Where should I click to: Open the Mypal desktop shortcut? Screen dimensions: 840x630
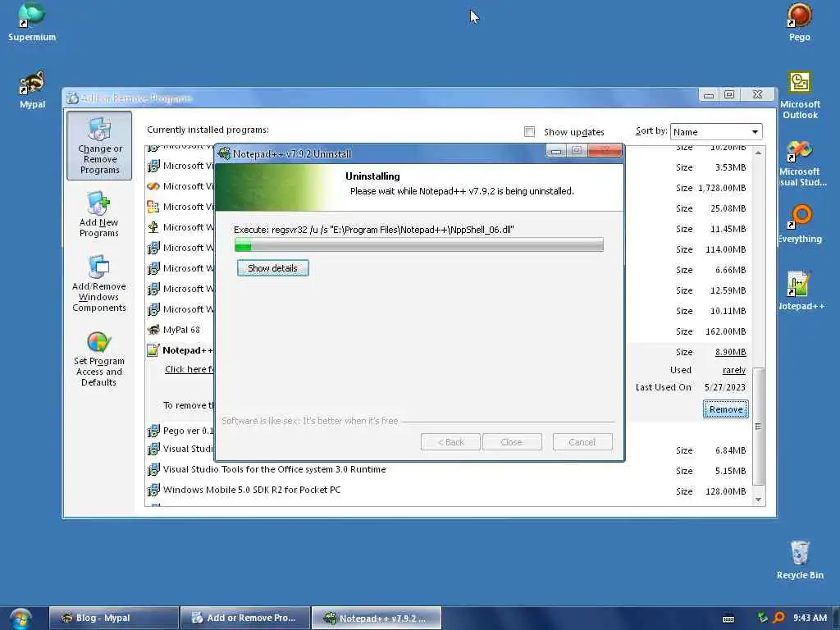32,89
